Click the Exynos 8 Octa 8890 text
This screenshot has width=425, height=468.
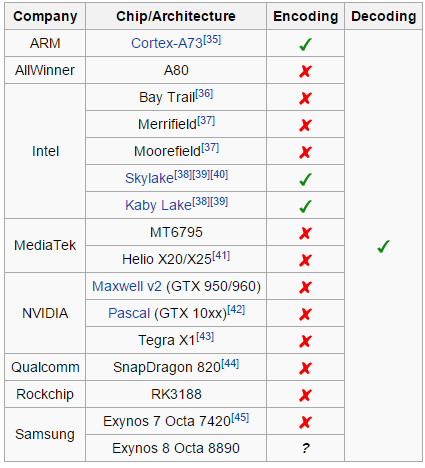[176, 448]
